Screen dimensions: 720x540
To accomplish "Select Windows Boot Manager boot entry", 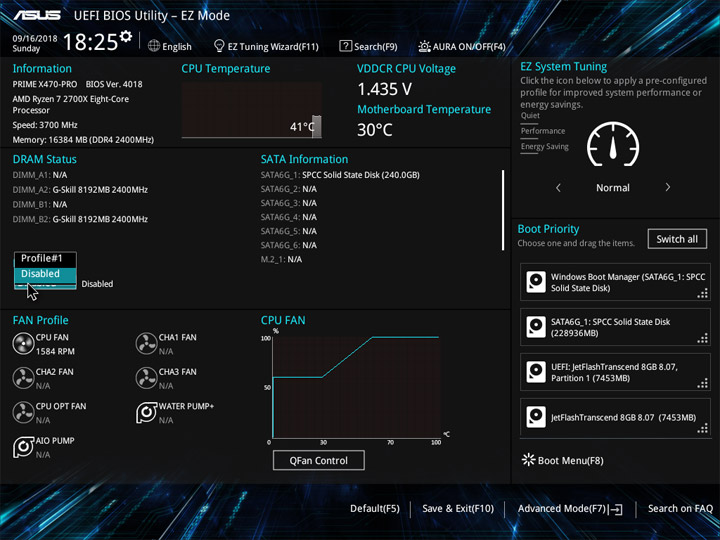I will [x=615, y=282].
